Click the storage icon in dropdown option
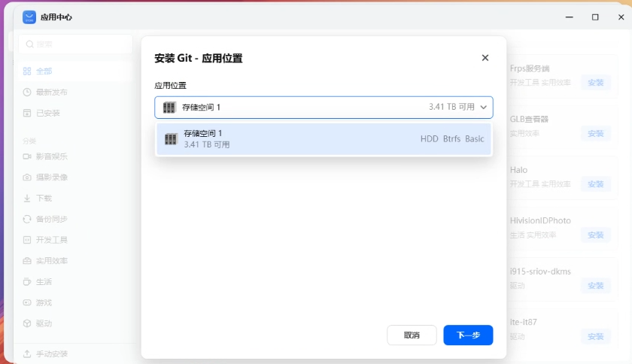This screenshot has width=632, height=364. (x=171, y=139)
